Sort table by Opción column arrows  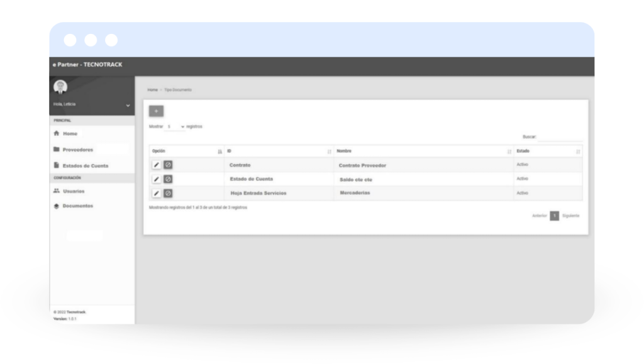219,152
